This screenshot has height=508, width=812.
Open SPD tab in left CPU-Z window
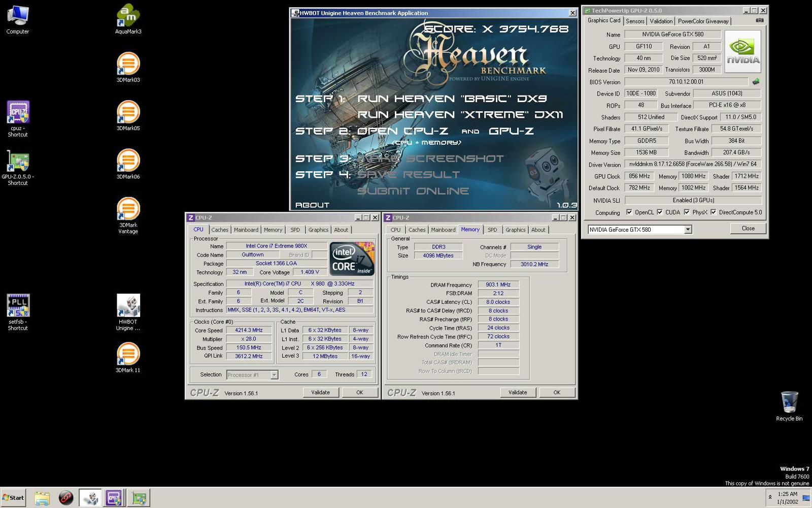(295, 230)
